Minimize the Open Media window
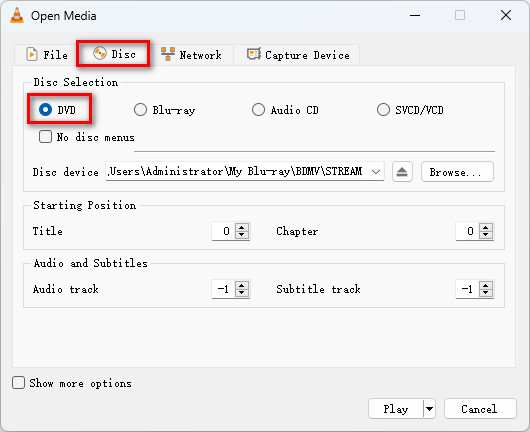Viewport: 530px width, 432px height. pyautogui.click(x=415, y=15)
